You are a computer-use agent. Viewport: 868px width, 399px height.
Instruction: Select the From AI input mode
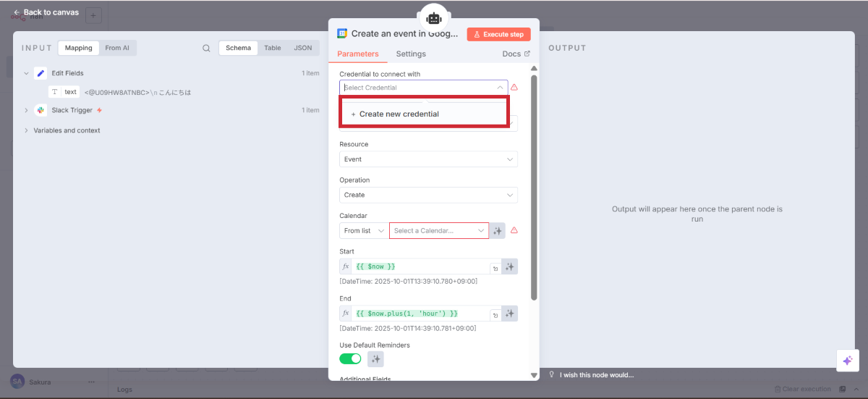pos(117,48)
